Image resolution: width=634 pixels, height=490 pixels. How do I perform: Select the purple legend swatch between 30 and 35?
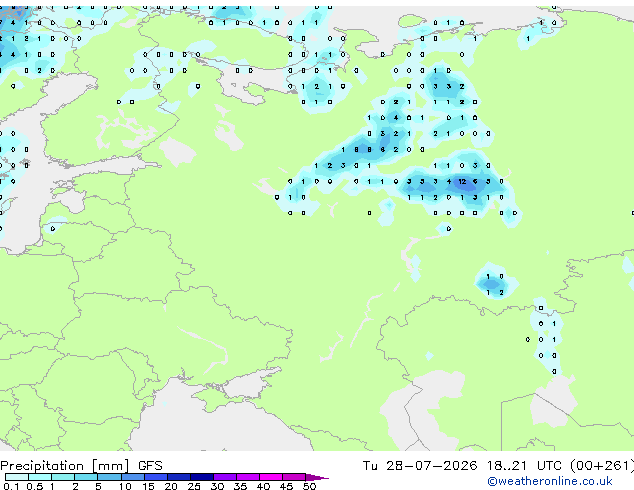(x=224, y=477)
